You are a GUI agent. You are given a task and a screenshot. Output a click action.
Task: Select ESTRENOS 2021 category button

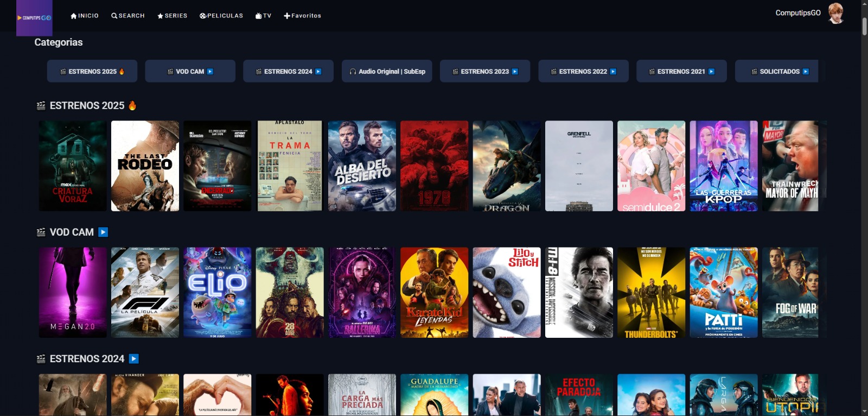[682, 71]
